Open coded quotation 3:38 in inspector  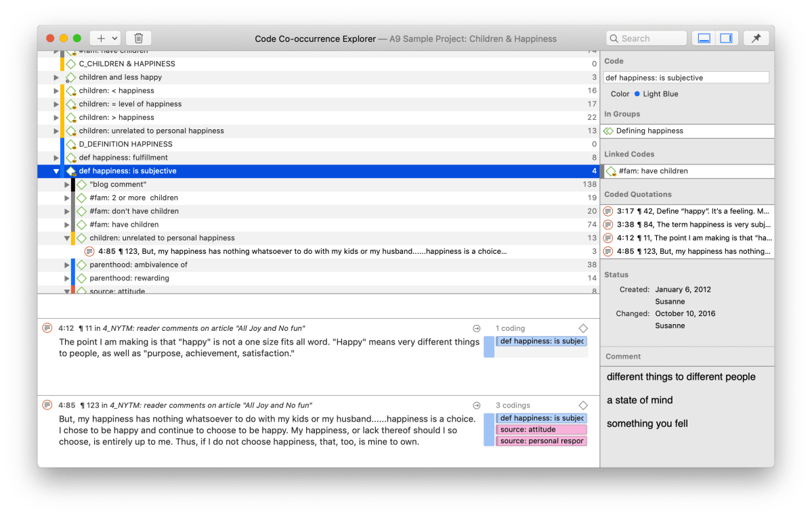pyautogui.click(x=687, y=225)
